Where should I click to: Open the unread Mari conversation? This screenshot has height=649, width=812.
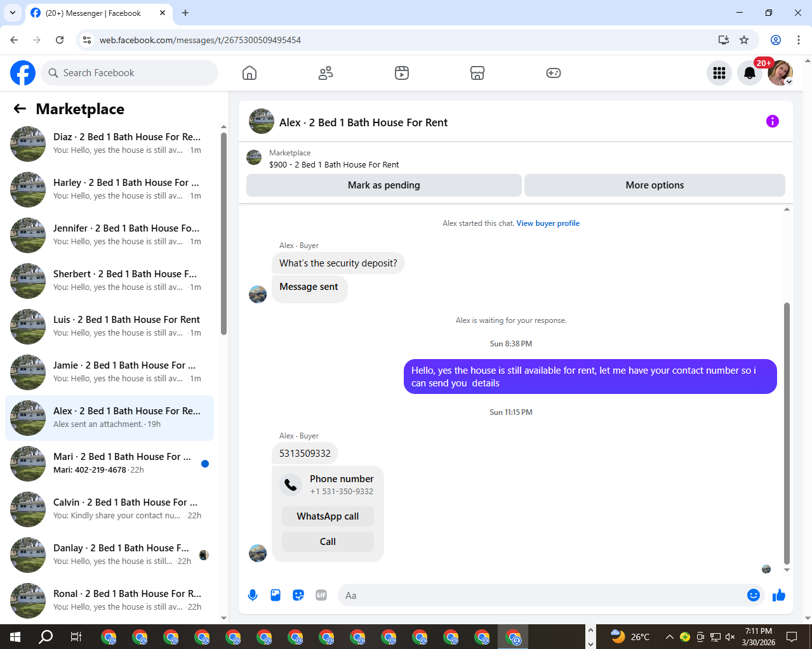pyautogui.click(x=109, y=464)
